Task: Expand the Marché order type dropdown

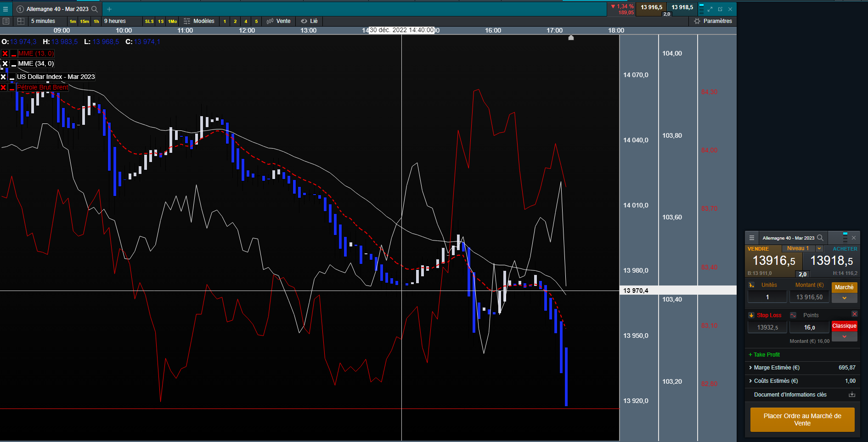Action: [844, 298]
